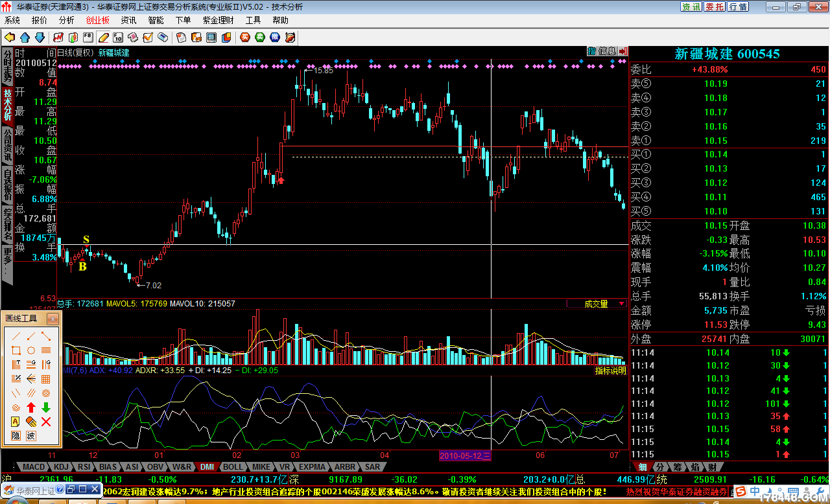Select the 细 tab under the trade list
This screenshot has width=830, height=504.
tap(643, 467)
